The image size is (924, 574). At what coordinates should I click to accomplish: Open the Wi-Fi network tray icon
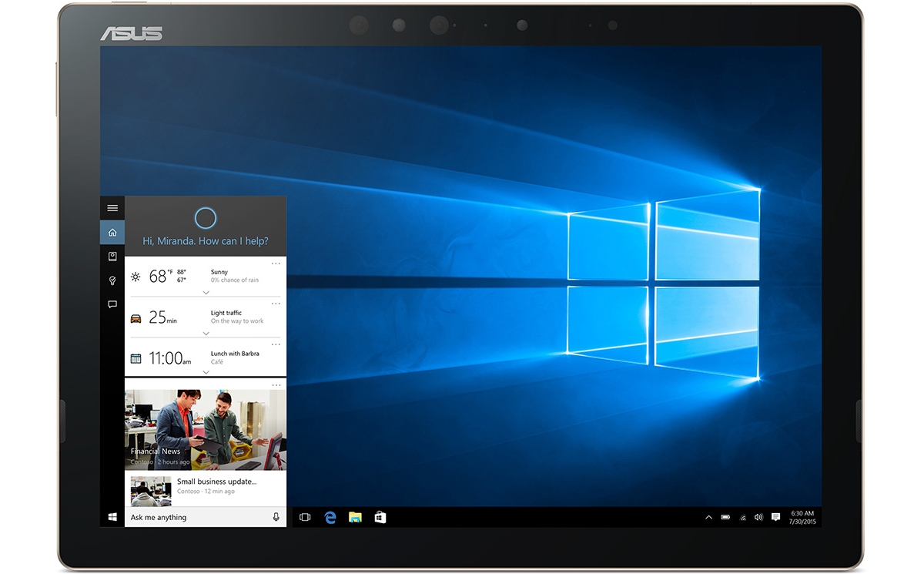(x=743, y=517)
